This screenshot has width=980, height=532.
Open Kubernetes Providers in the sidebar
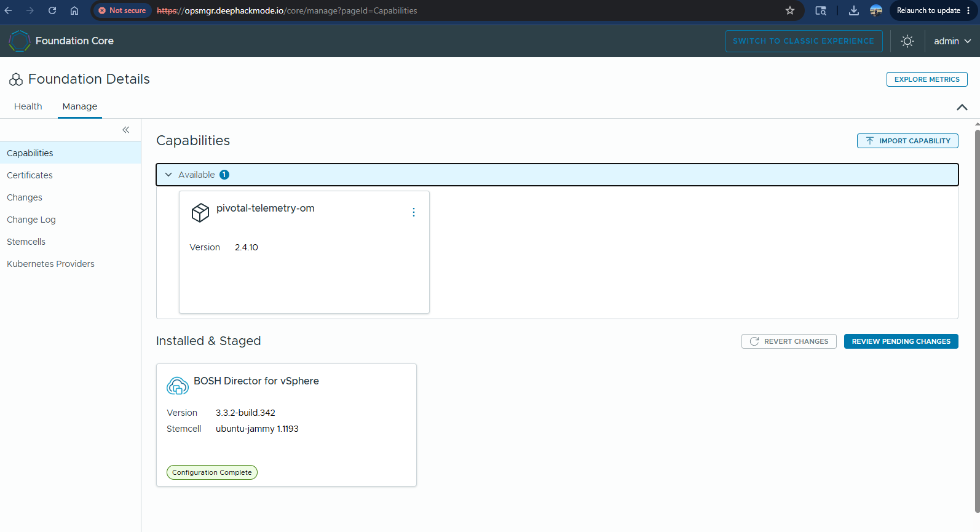[x=70, y=264]
